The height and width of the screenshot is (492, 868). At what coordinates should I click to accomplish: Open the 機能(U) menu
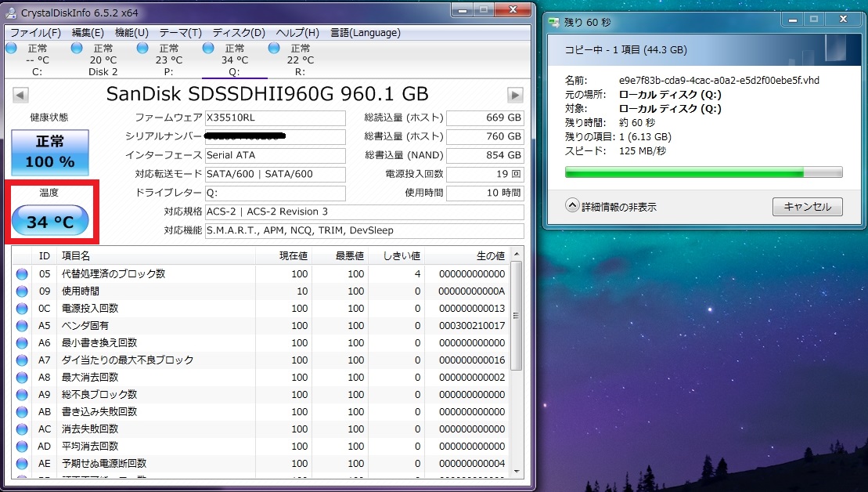tap(131, 33)
